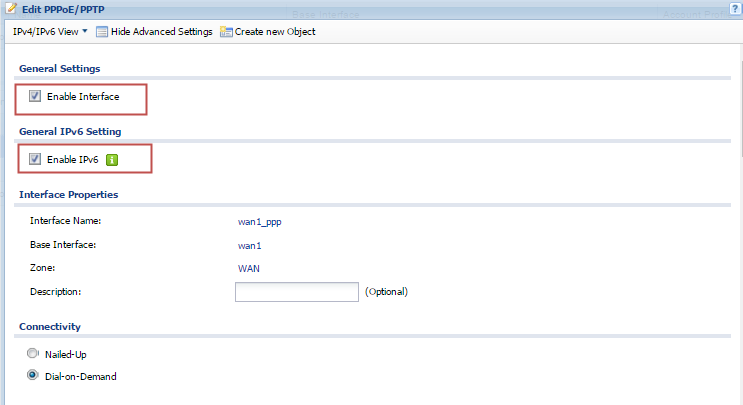Click the green IPv6 info icon

tap(113, 159)
